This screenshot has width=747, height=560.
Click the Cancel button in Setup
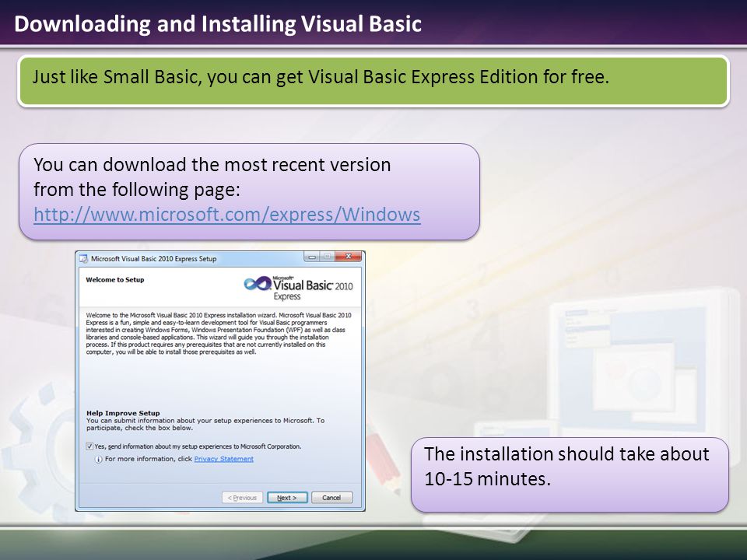click(x=331, y=498)
